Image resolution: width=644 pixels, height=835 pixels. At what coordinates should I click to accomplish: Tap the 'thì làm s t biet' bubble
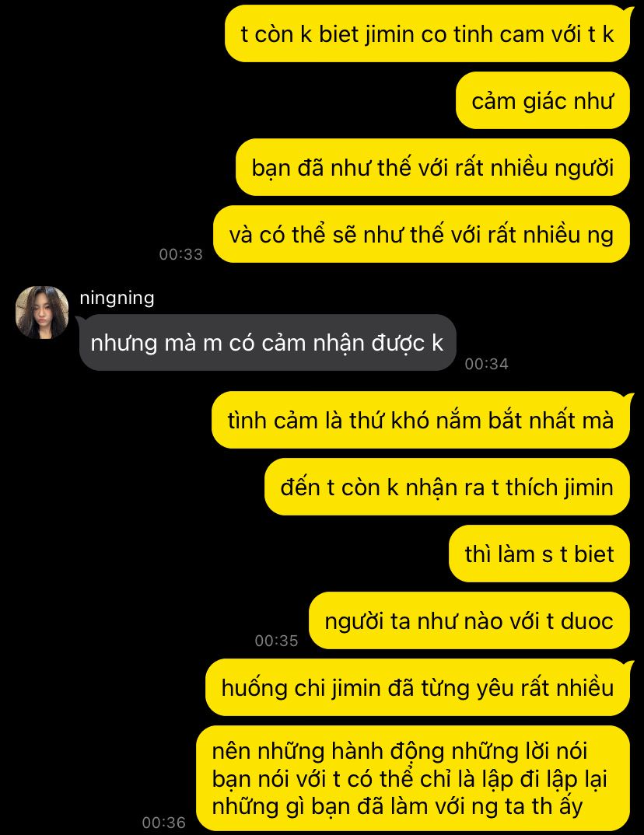coord(540,554)
